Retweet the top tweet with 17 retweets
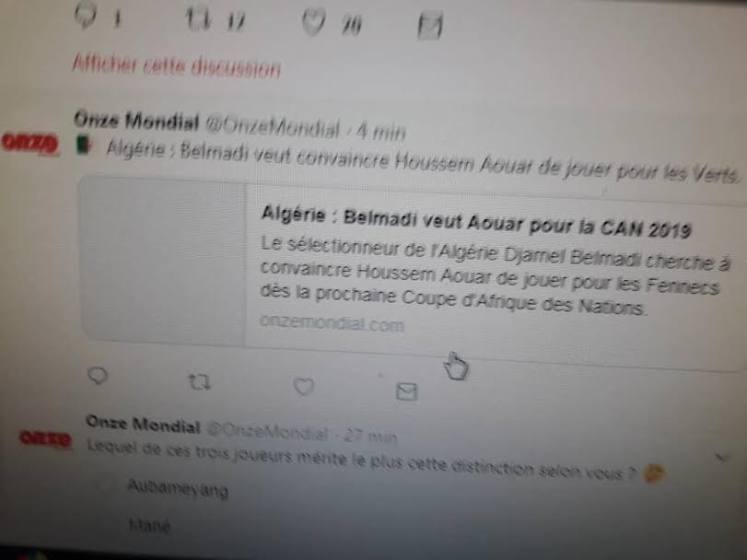The width and height of the screenshot is (747, 560). [198, 19]
